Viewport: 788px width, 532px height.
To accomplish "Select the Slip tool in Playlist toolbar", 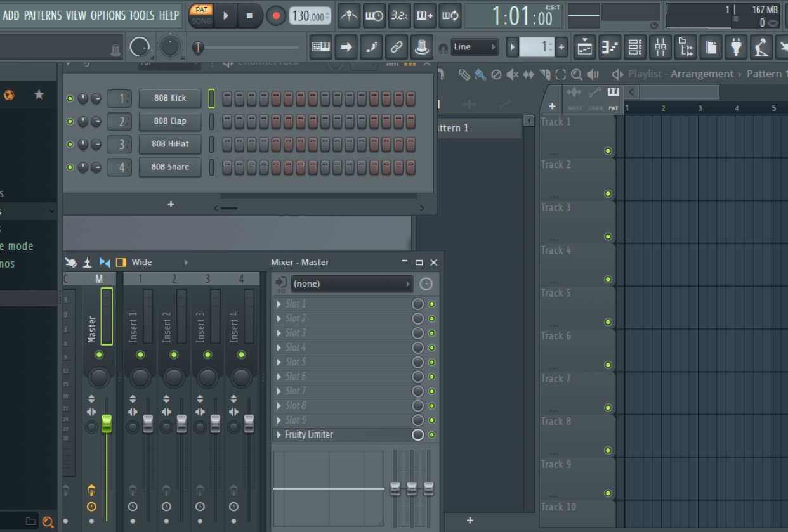I will [528, 74].
